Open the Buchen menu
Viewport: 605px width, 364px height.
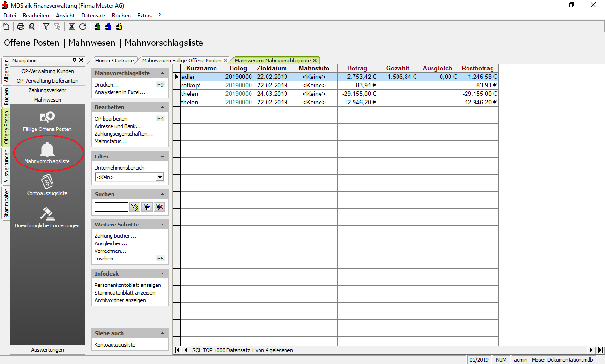click(x=121, y=16)
